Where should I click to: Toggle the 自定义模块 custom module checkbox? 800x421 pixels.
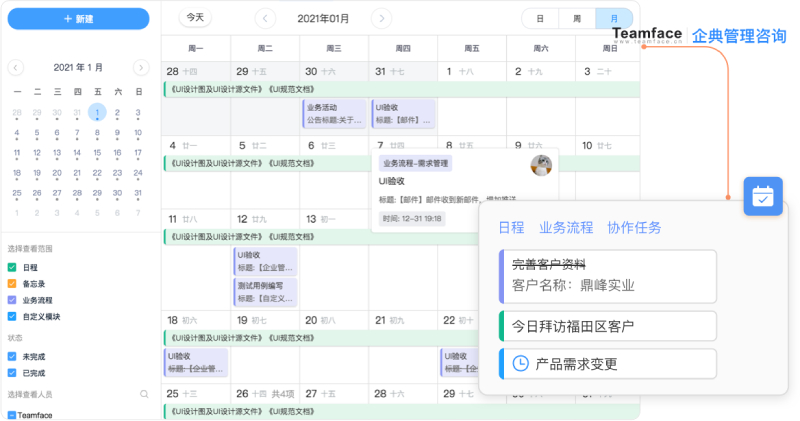pos(12,316)
